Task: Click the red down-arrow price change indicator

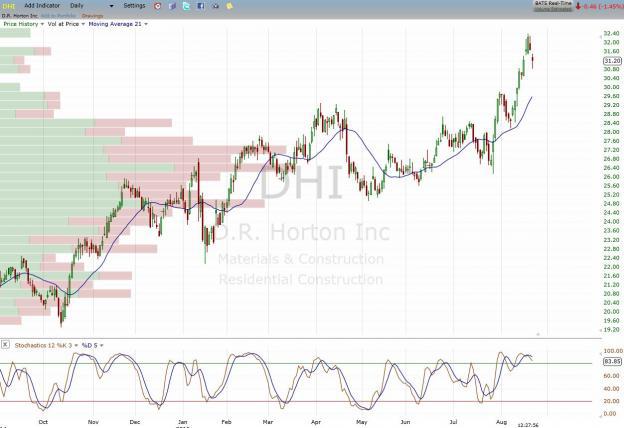Action: click(578, 6)
